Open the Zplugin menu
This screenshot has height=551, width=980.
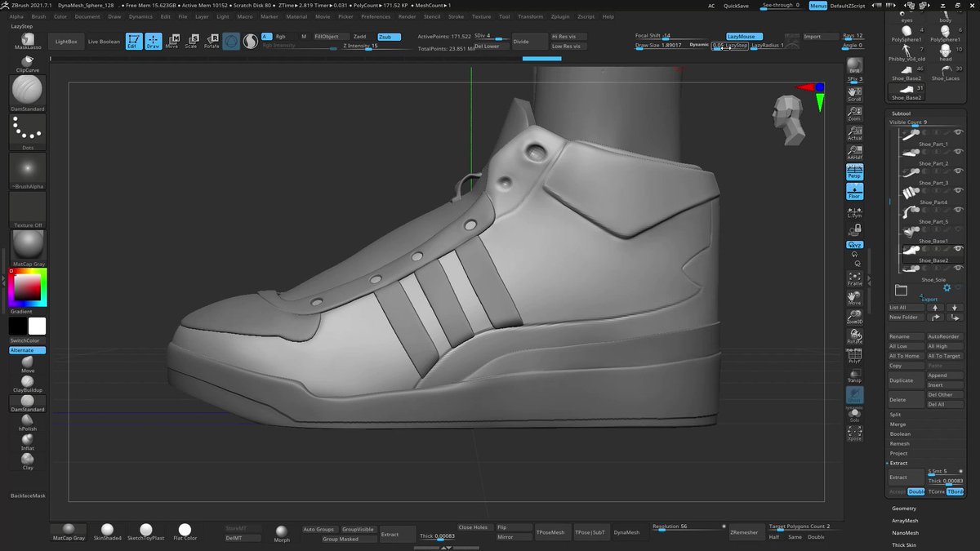560,16
